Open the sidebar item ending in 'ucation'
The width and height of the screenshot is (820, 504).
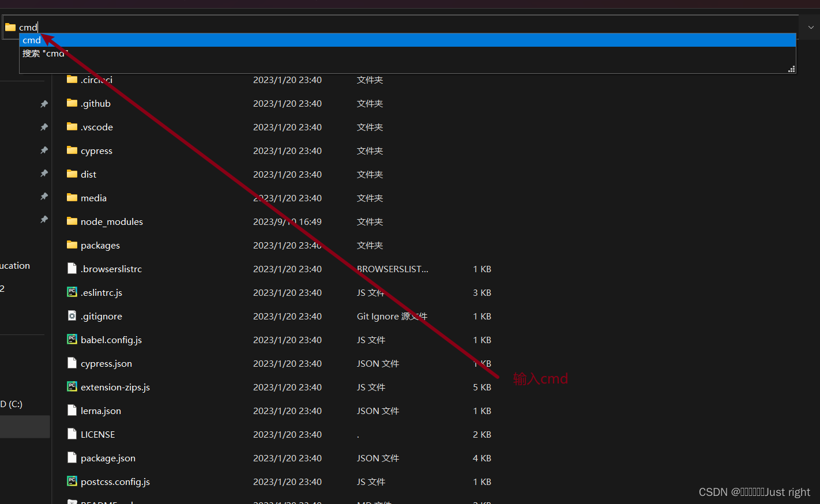click(x=15, y=265)
